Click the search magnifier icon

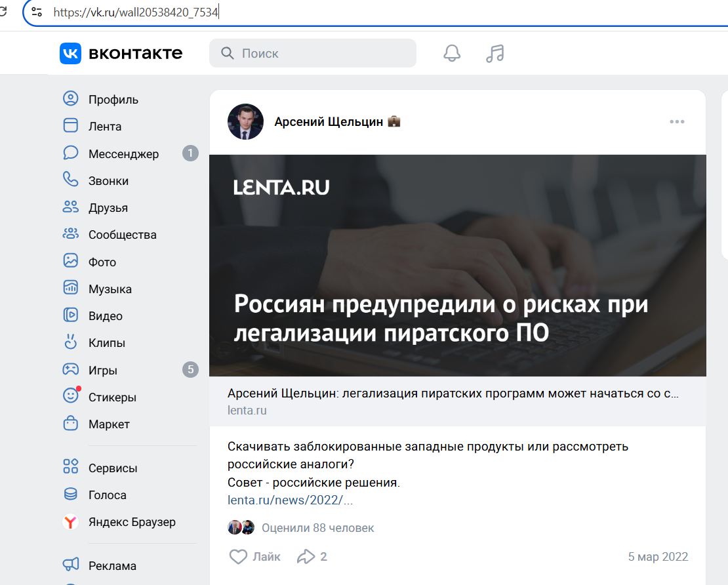click(227, 53)
